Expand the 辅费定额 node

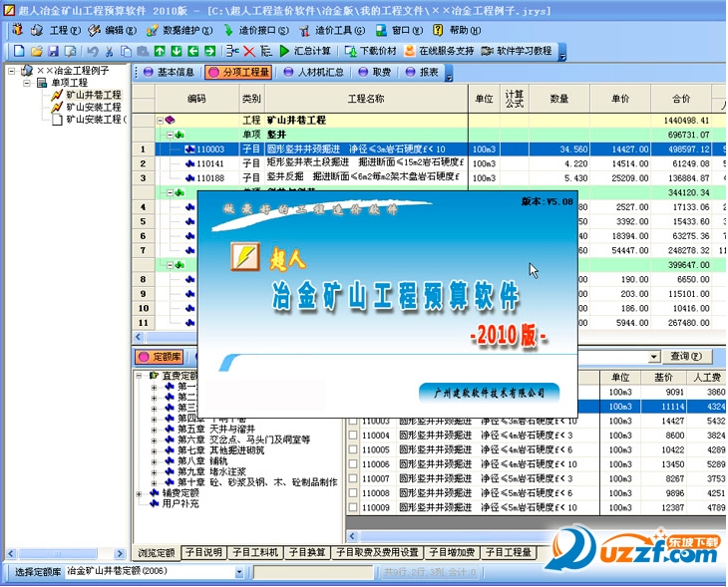click(139, 493)
